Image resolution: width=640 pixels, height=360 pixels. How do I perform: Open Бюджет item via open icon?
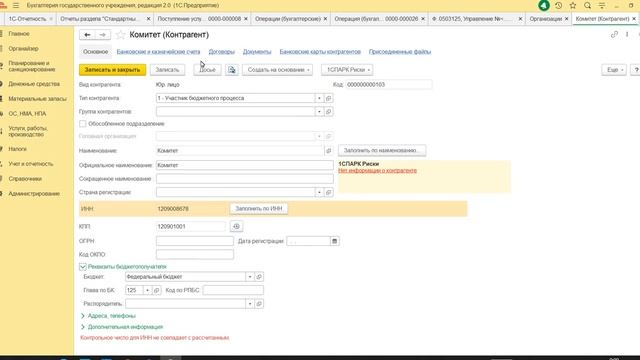[259, 277]
